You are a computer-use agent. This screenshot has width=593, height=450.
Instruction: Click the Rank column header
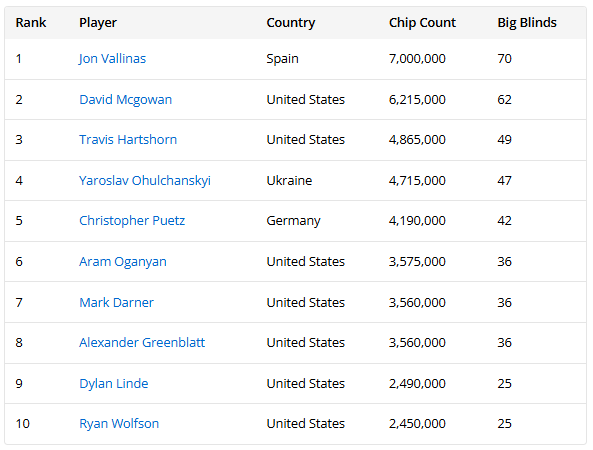point(31,23)
